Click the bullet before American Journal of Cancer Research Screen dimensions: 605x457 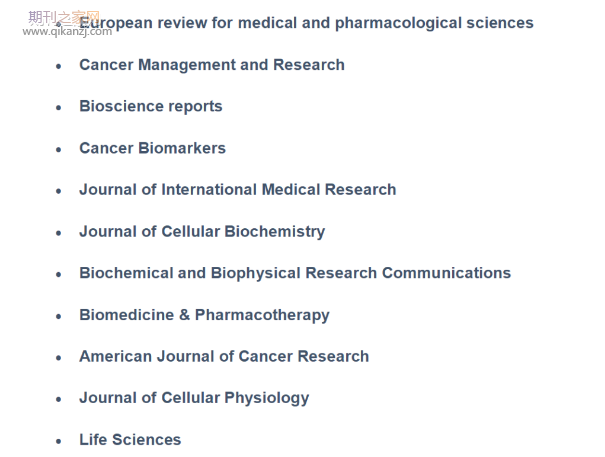coord(59,358)
